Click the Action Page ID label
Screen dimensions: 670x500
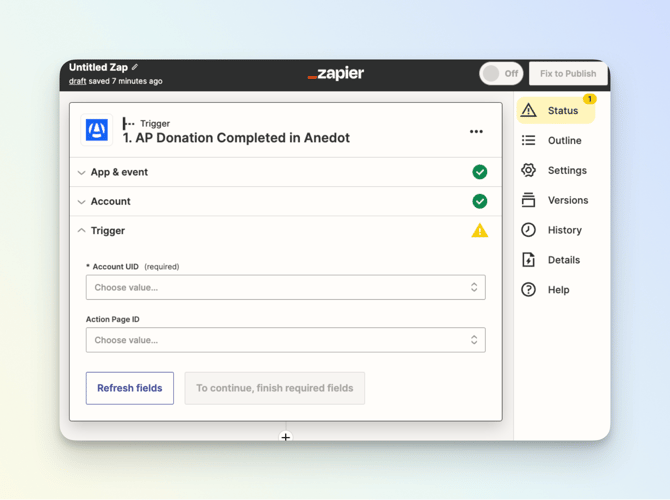[112, 319]
